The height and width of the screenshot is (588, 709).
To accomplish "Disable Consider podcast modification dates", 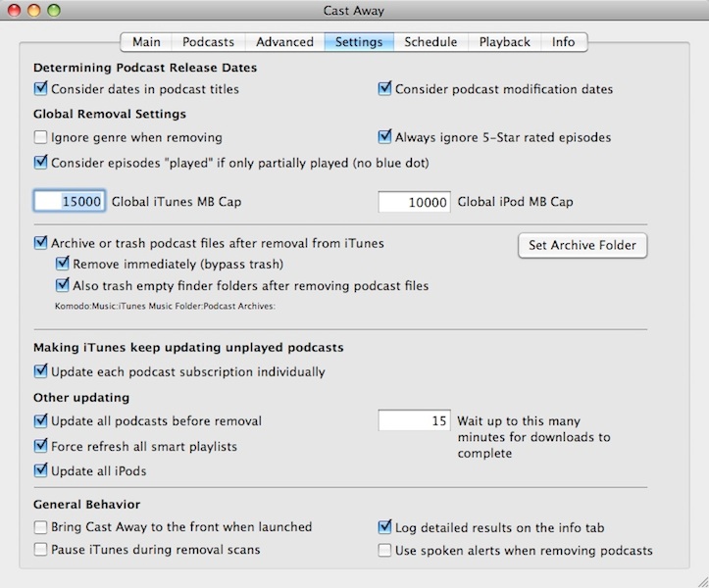I will pyautogui.click(x=385, y=89).
